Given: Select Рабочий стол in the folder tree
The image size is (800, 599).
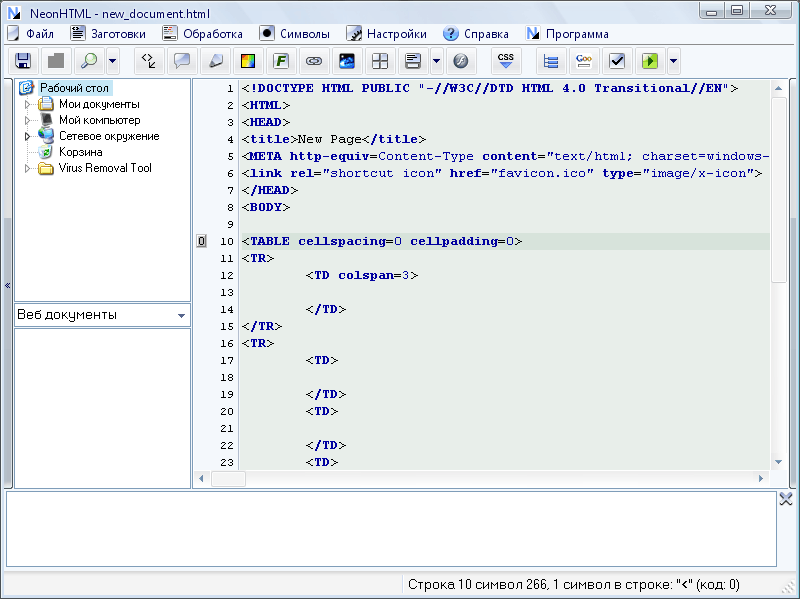Looking at the screenshot, I should pos(74,88).
